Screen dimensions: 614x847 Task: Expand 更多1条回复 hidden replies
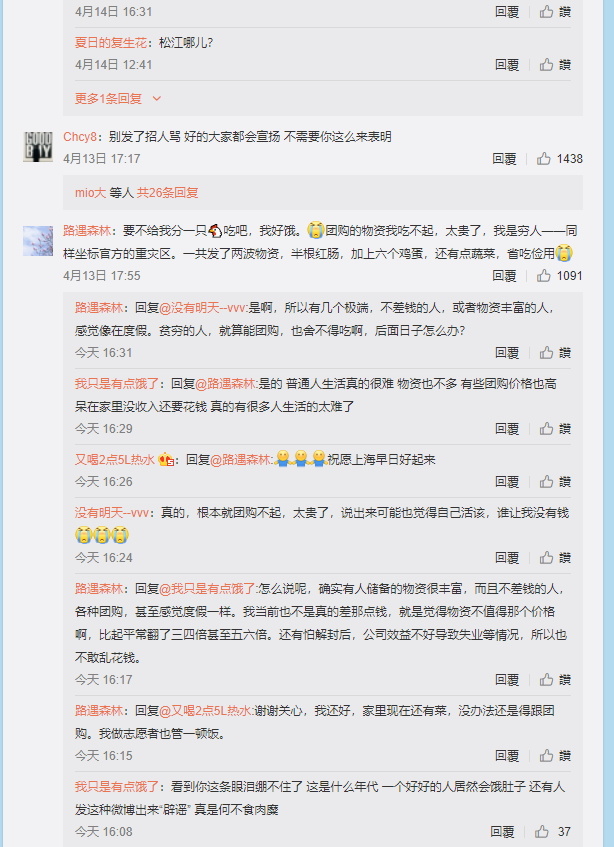pos(108,99)
